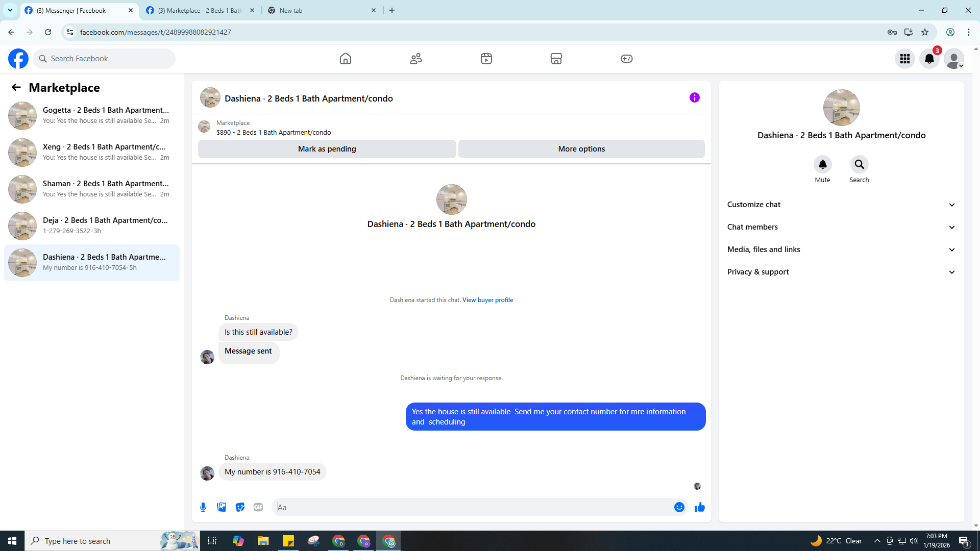Mute this conversation
The height and width of the screenshot is (551, 980).
click(x=822, y=165)
